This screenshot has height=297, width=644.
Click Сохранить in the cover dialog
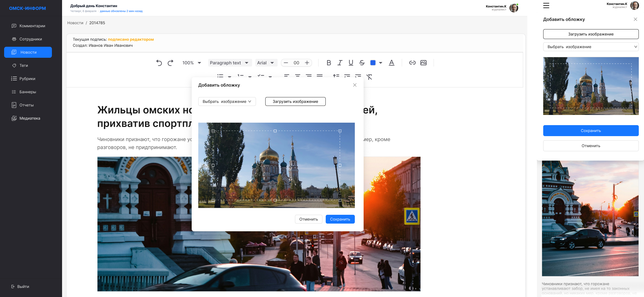(340, 219)
